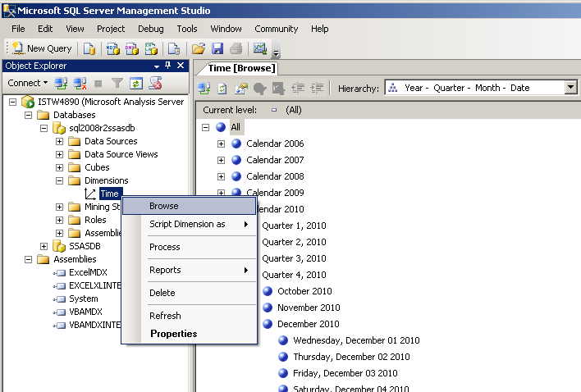Open the Hierarchy combo box dropdown

coord(571,88)
